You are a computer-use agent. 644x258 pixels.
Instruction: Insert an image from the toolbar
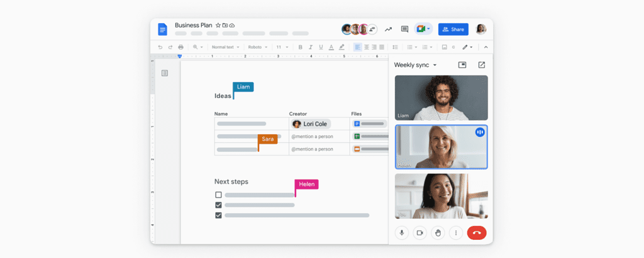[x=444, y=47]
